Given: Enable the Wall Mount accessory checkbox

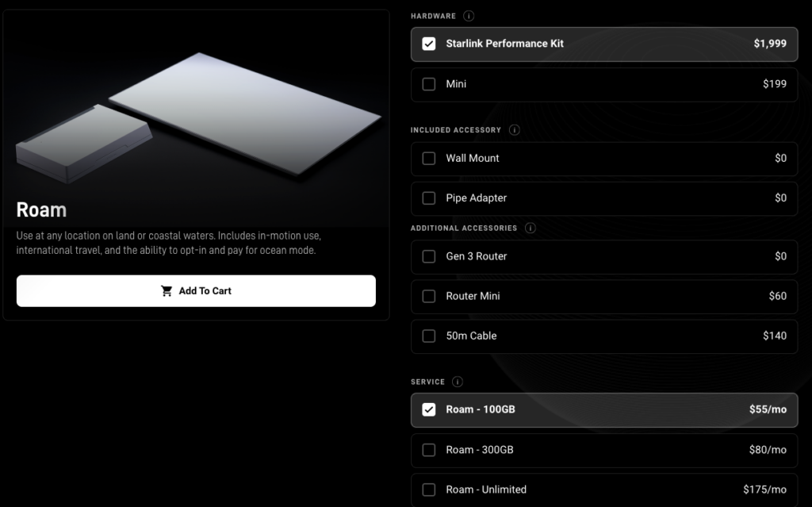Looking at the screenshot, I should click(429, 158).
